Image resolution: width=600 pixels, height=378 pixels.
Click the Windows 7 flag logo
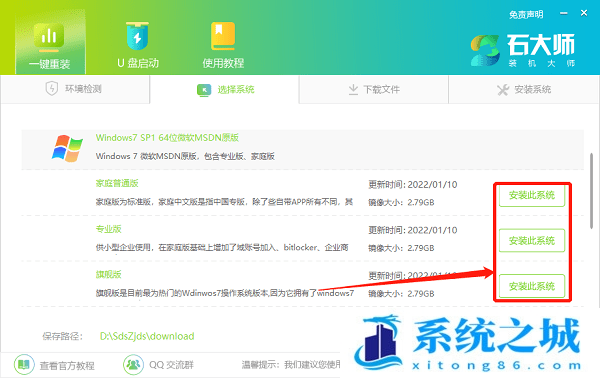[x=67, y=148]
